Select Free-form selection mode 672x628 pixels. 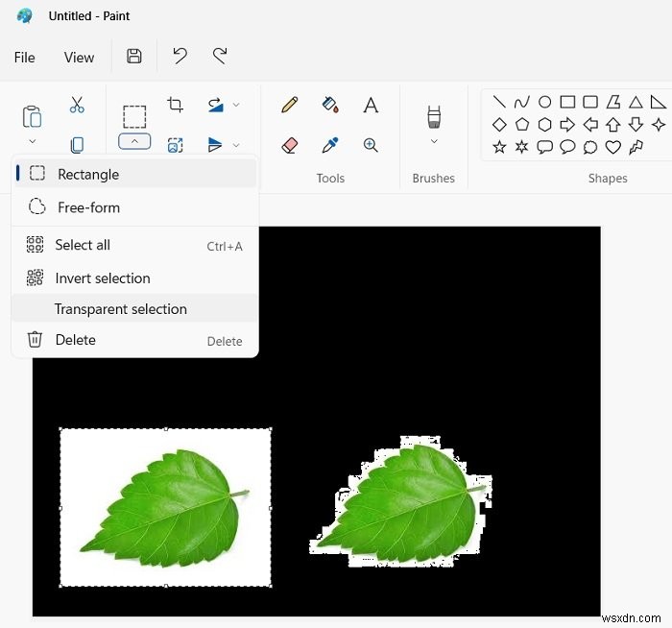[134, 207]
